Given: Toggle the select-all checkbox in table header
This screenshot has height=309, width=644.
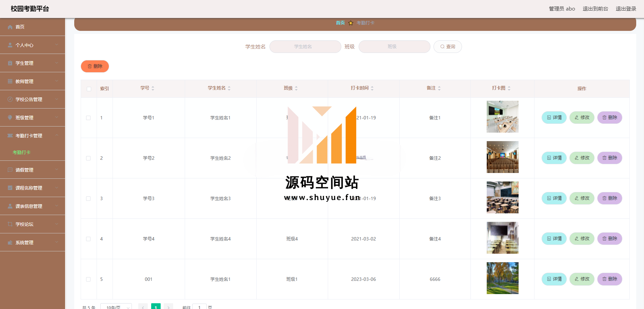Looking at the screenshot, I should click(89, 89).
